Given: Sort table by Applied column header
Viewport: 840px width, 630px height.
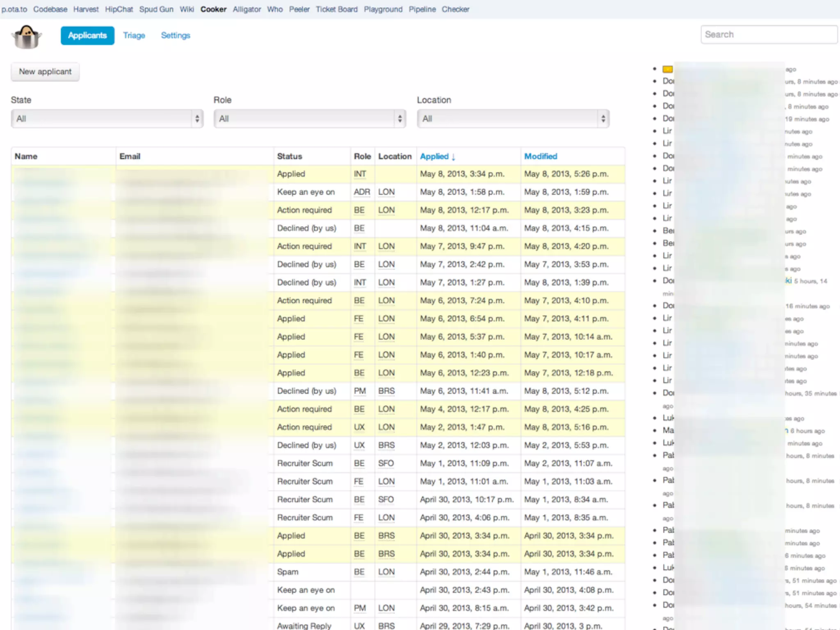Looking at the screenshot, I should point(434,156).
